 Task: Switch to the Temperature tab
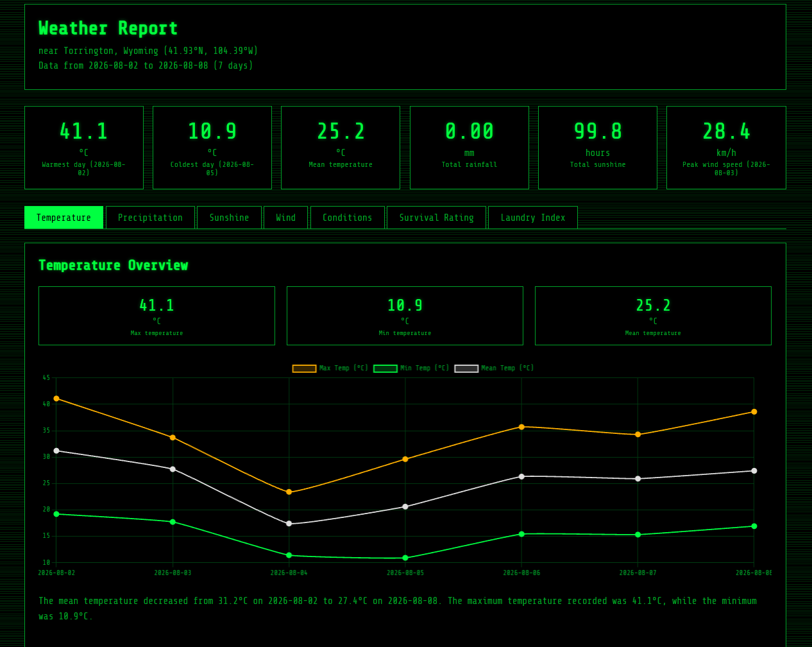click(x=63, y=218)
